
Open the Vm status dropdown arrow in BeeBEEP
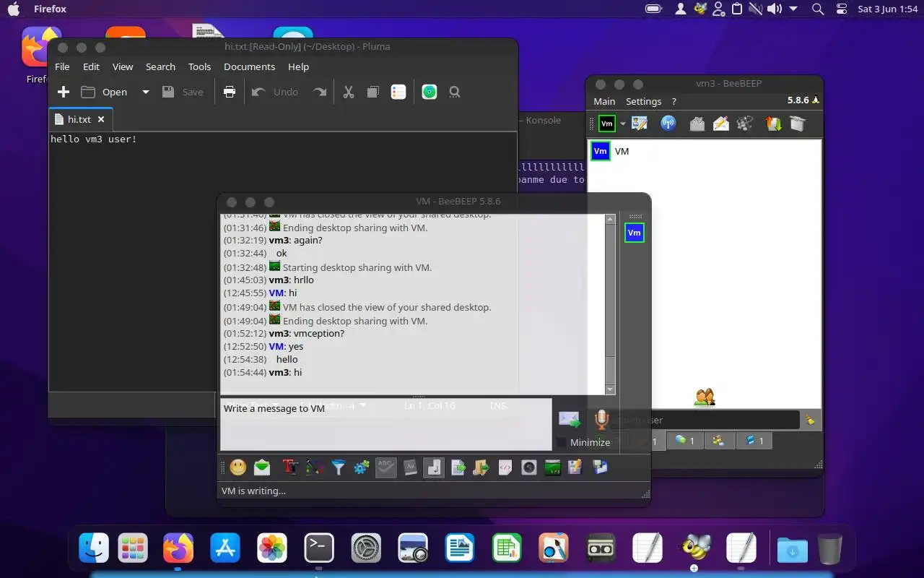623,124
